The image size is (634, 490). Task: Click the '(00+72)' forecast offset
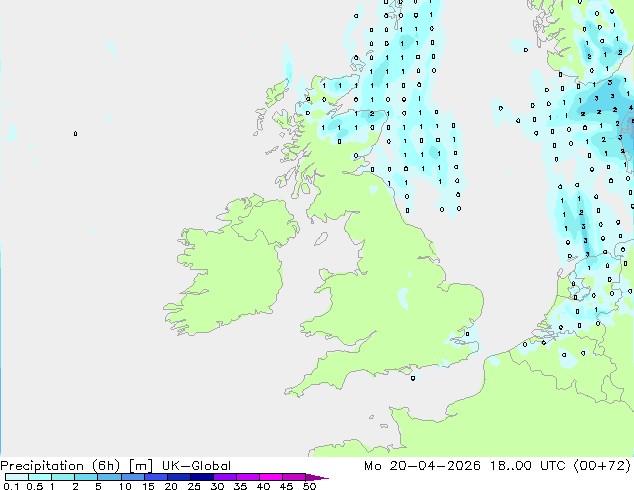point(602,466)
